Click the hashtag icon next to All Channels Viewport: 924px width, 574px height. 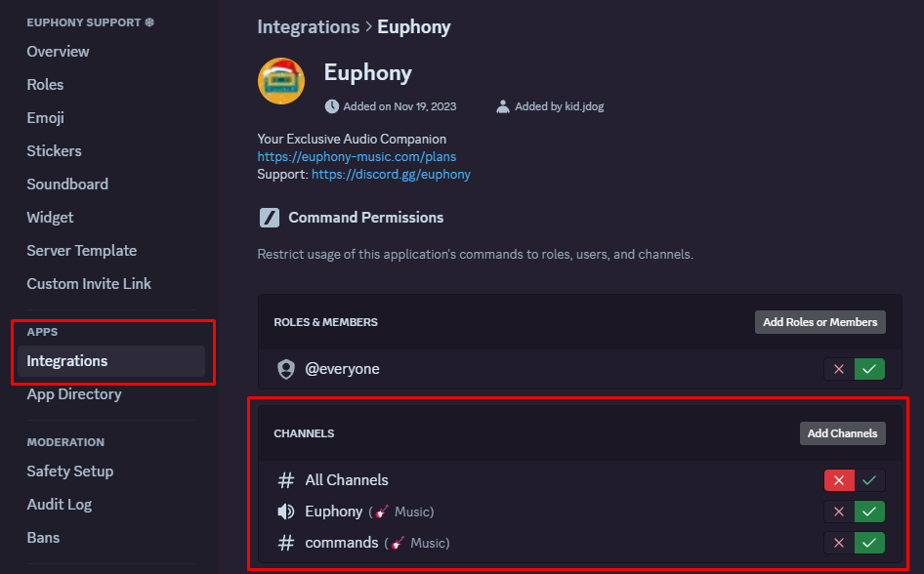point(285,480)
